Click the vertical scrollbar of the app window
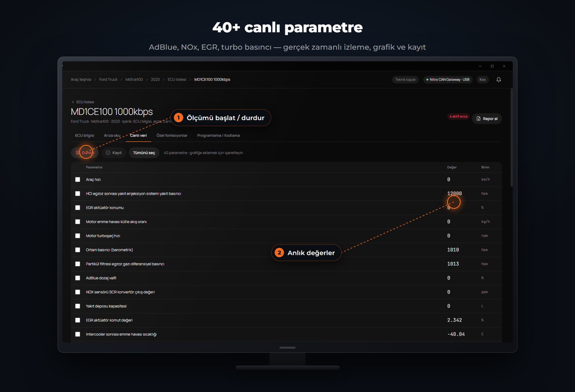The height and width of the screenshot is (392, 575). pos(511,138)
